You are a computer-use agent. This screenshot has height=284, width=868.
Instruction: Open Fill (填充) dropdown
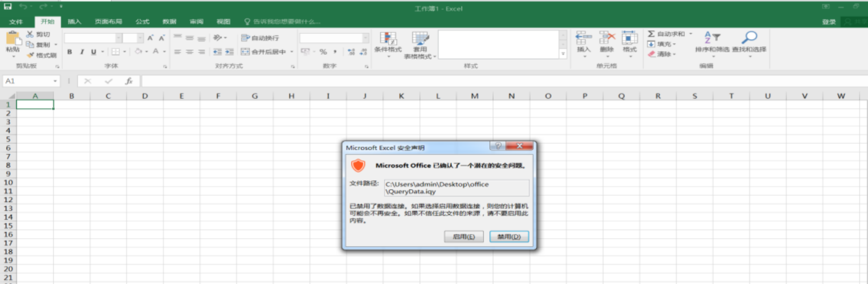[662, 44]
